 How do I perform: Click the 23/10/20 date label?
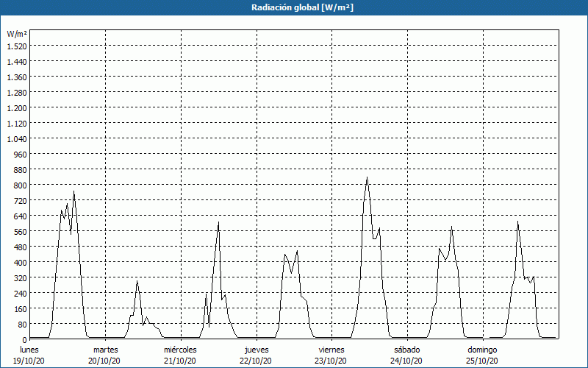(331, 361)
